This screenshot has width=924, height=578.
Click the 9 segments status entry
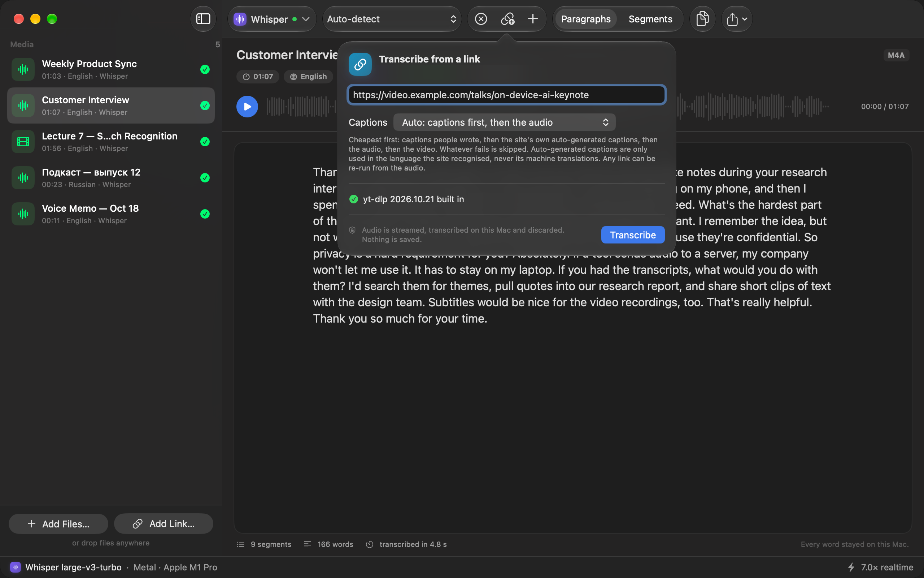pyautogui.click(x=264, y=544)
